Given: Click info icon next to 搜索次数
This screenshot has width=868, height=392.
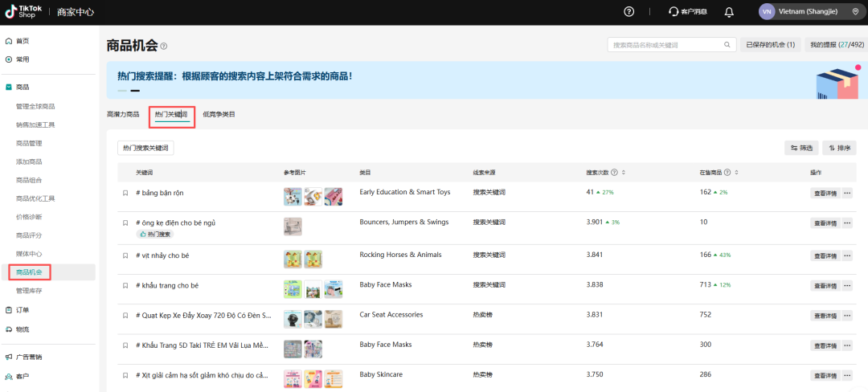Looking at the screenshot, I should pyautogui.click(x=615, y=173).
